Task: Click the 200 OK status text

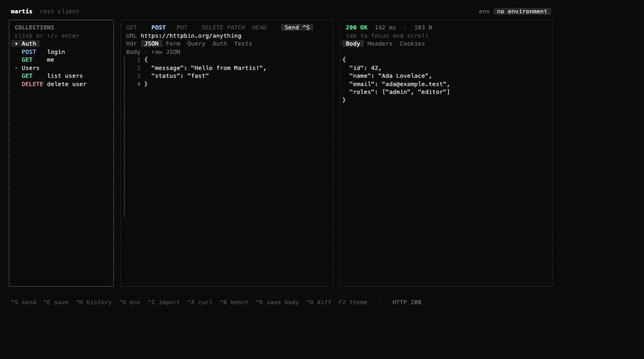Action: click(x=356, y=28)
